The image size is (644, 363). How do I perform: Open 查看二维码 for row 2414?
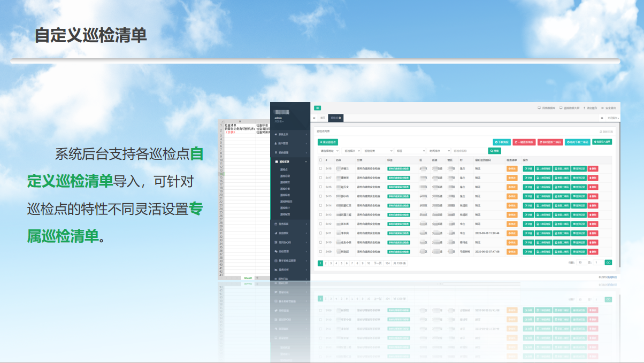pyautogui.click(x=562, y=205)
